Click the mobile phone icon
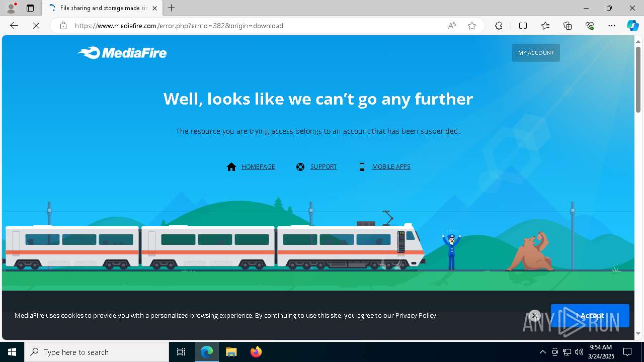The width and height of the screenshot is (644, 362). (362, 167)
